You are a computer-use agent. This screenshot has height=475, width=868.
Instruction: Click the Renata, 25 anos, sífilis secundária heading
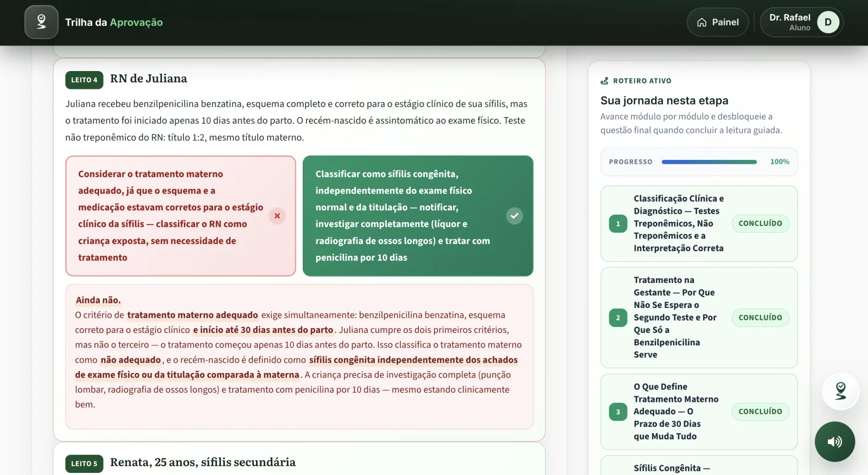pos(203,462)
